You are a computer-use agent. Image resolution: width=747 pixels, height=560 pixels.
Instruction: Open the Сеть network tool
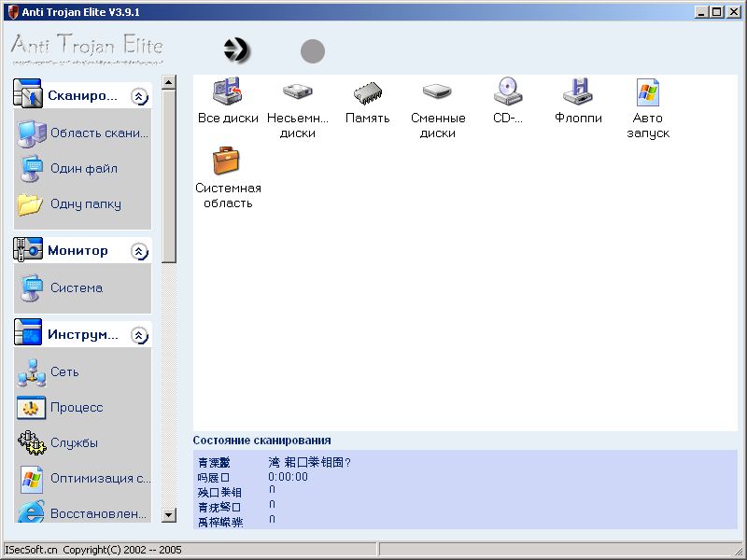(49, 371)
